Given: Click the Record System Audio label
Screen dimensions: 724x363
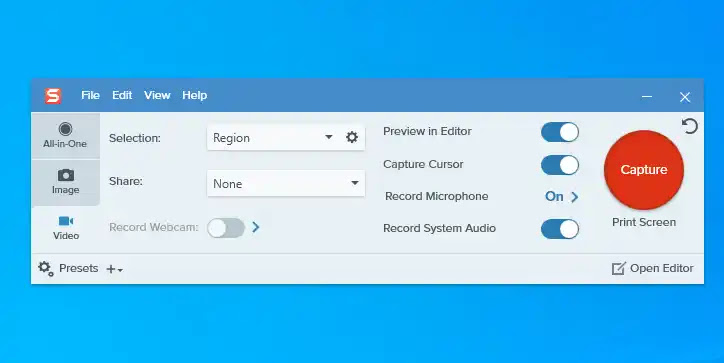Looking at the screenshot, I should coord(439,228).
